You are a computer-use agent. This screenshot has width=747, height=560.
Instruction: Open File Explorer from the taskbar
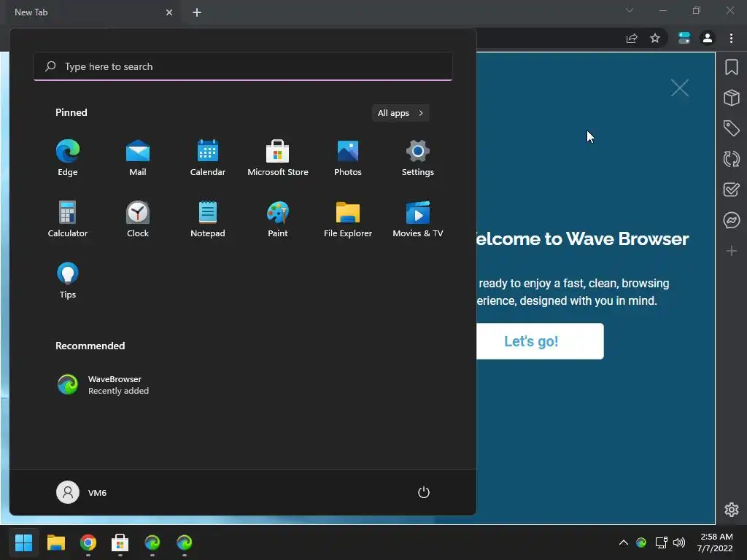[x=55, y=542]
